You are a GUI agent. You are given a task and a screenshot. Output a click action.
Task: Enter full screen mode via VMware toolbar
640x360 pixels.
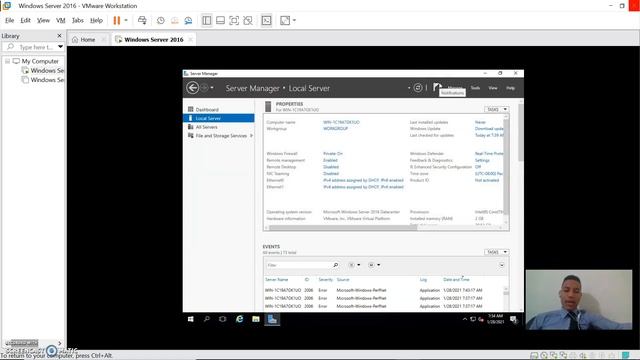click(x=234, y=20)
